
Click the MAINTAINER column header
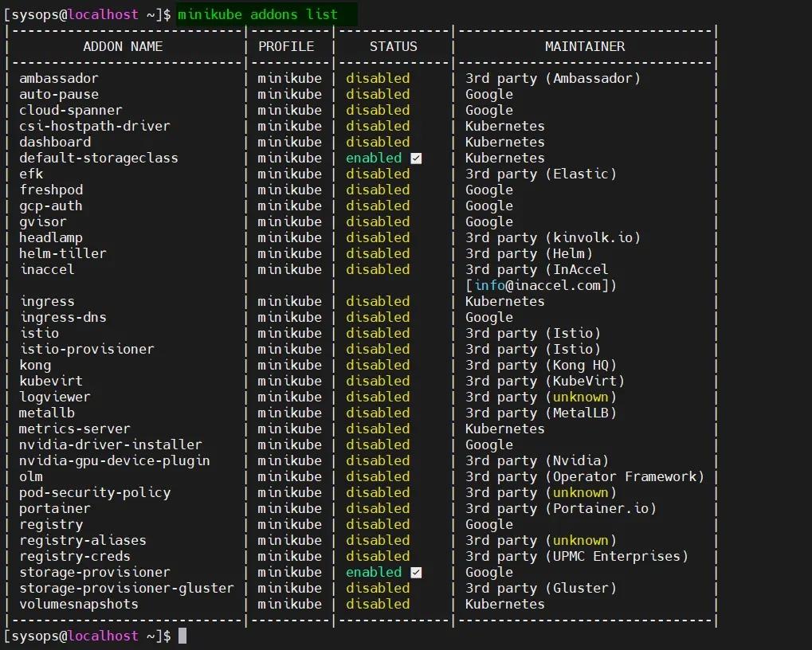[x=584, y=46]
